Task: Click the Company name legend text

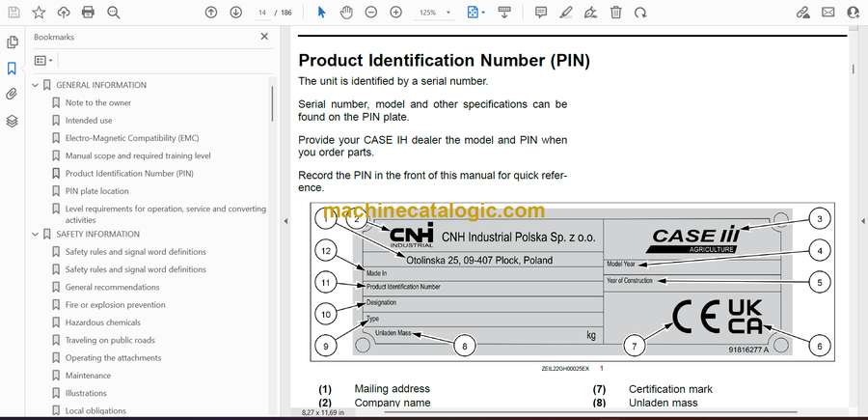Action: (393, 403)
